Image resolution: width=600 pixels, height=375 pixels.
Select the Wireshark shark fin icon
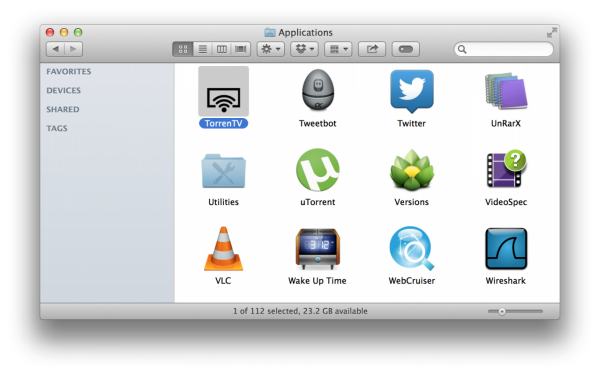click(506, 249)
